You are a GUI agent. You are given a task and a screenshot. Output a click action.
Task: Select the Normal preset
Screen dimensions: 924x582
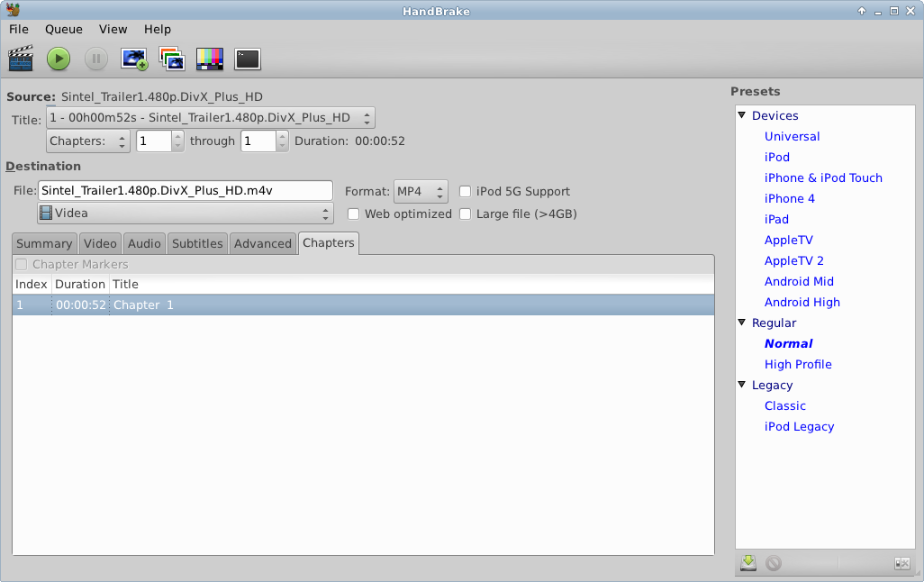click(789, 343)
